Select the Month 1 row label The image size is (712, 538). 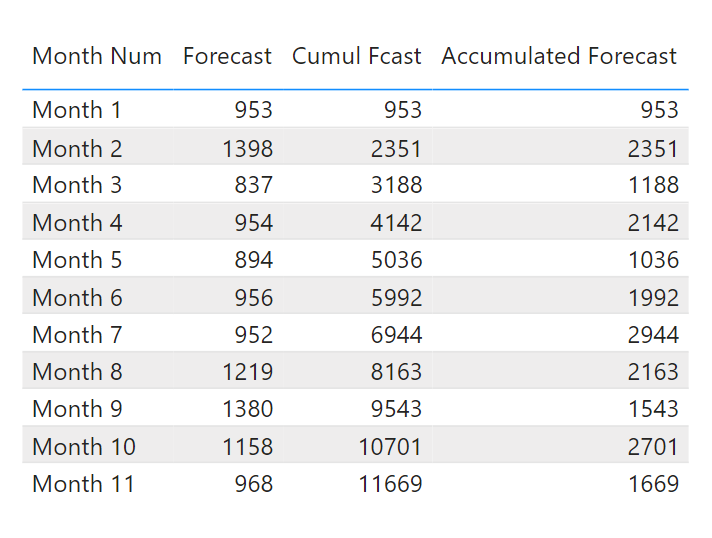point(77,110)
